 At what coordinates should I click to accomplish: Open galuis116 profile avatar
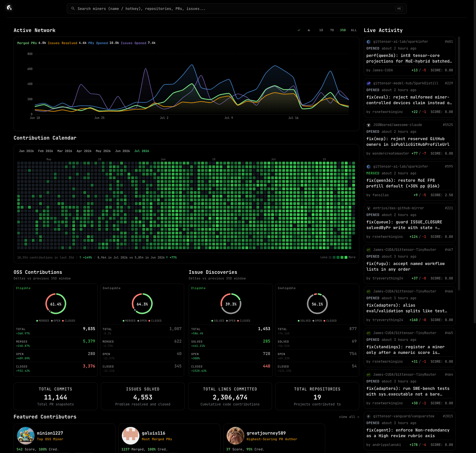[x=131, y=436]
